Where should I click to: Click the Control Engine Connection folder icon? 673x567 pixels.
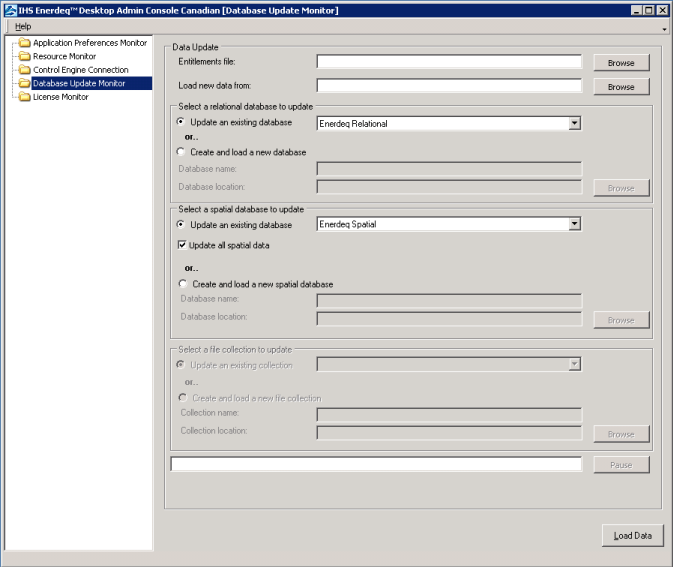click(x=25, y=70)
